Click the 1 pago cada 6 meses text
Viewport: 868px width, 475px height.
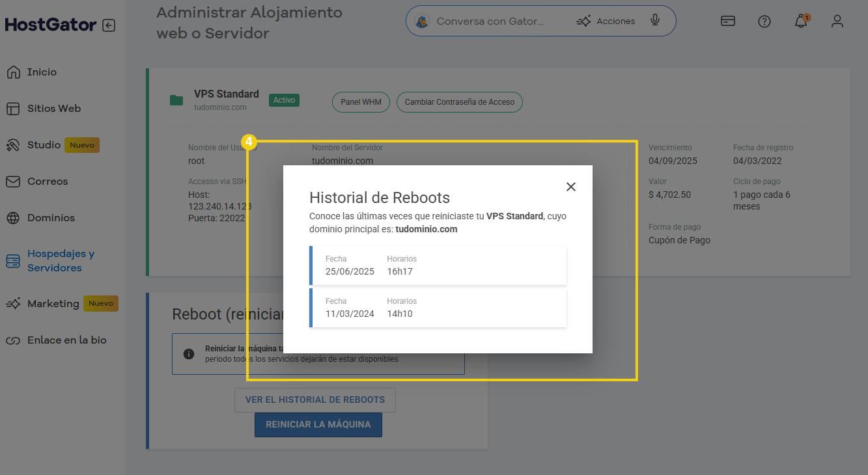click(x=762, y=200)
